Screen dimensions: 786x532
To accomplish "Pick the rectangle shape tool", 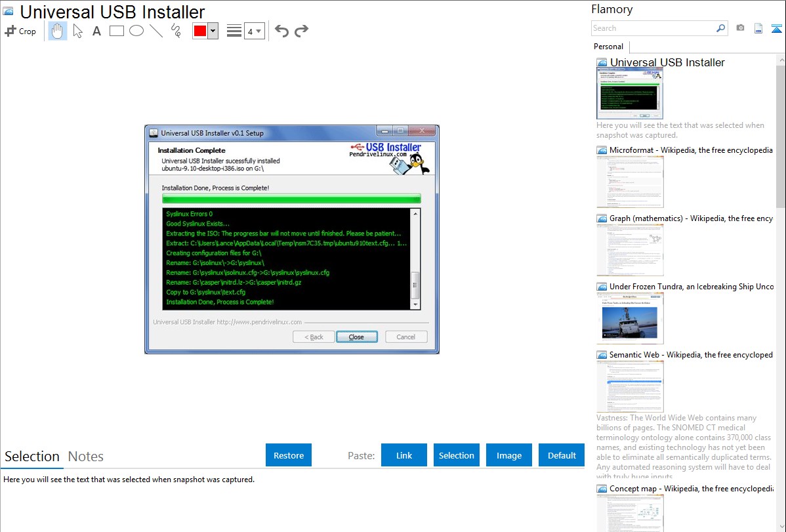I will [116, 31].
